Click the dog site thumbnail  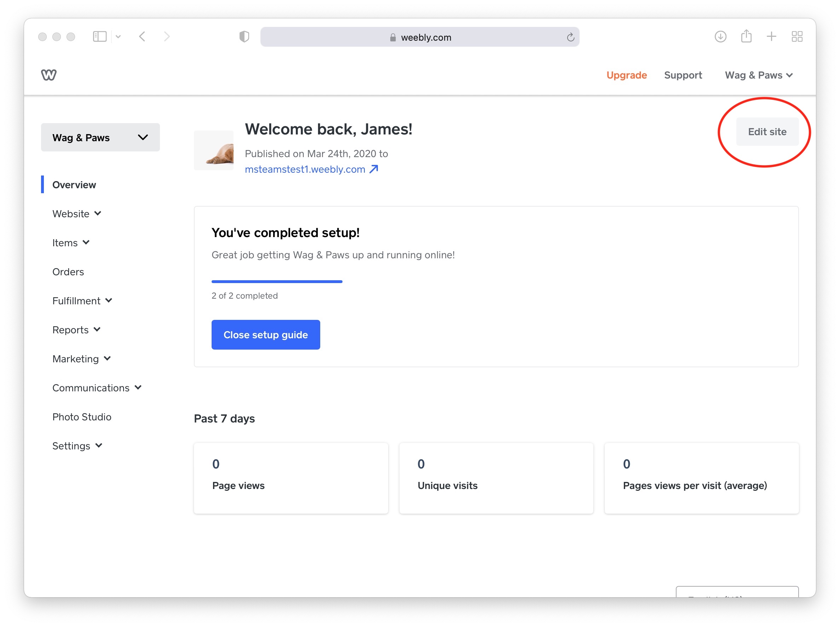214,151
